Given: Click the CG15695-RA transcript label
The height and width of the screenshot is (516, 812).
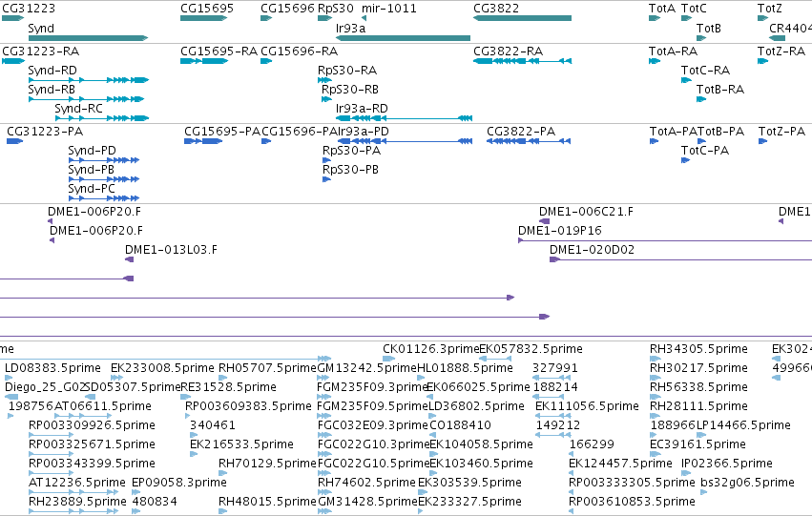Looking at the screenshot, I should tap(219, 52).
